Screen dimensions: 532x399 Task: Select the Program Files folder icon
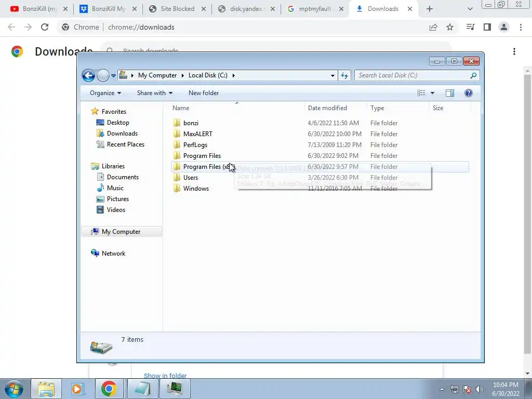click(177, 155)
